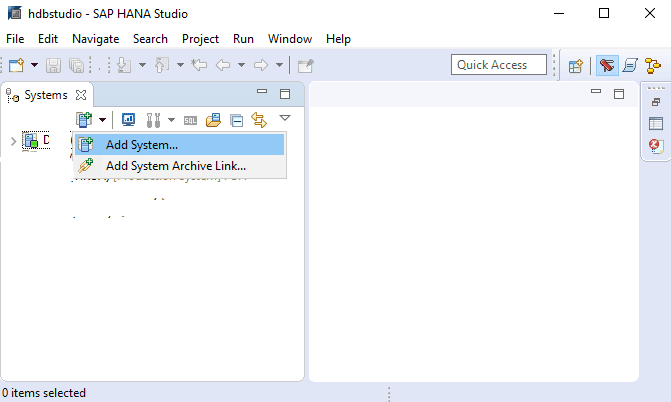Open the File menu
The width and height of the screenshot is (671, 402).
pyautogui.click(x=15, y=39)
